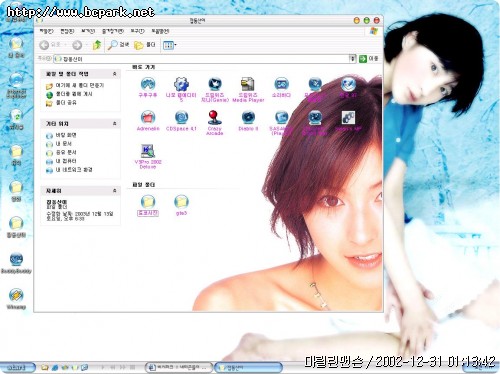The height and width of the screenshot is (374, 500).
Task: Toggle the Folders (폴더) pane button
Action: 145,45
